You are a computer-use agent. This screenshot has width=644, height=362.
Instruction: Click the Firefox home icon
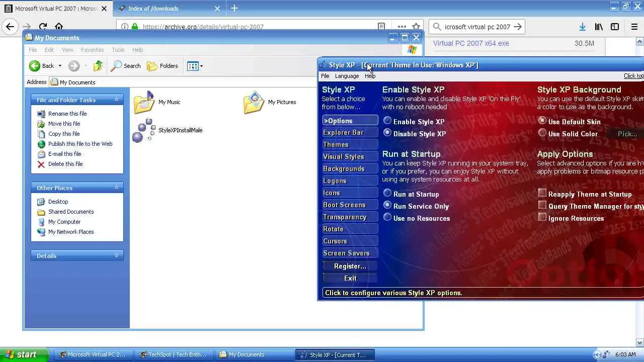[x=59, y=27]
